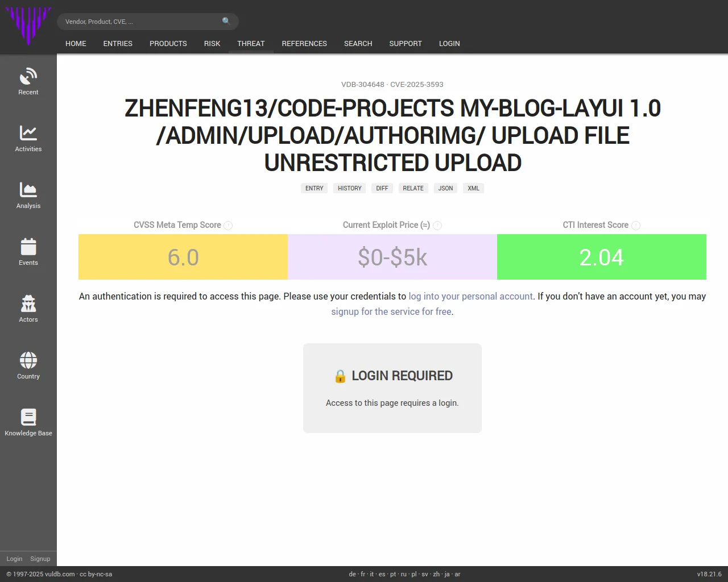Open the Recent satellite dish icon
The height and width of the screenshot is (582, 728).
tap(28, 76)
